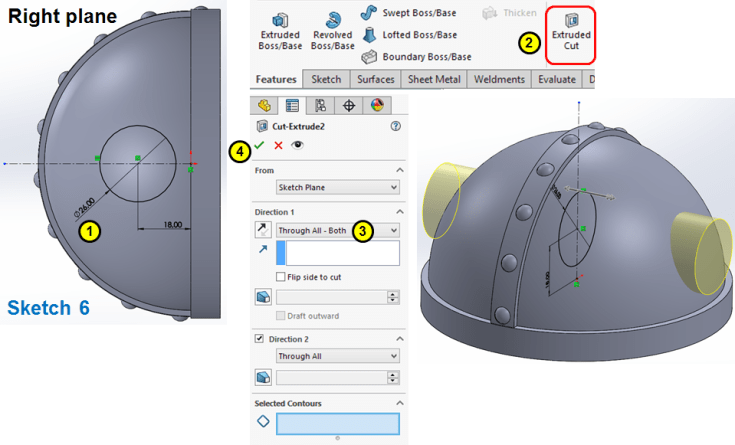Enable the Flip side to cut checkbox
The image size is (735, 445).
coord(280,277)
